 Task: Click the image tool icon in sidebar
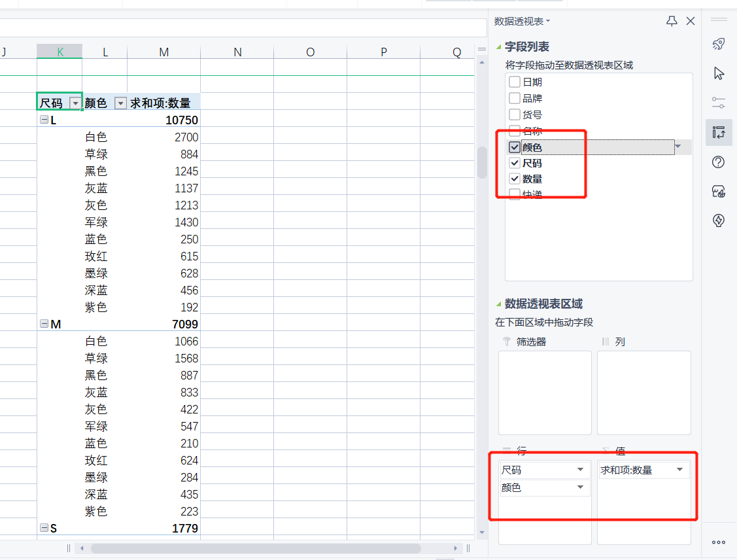[x=719, y=192]
